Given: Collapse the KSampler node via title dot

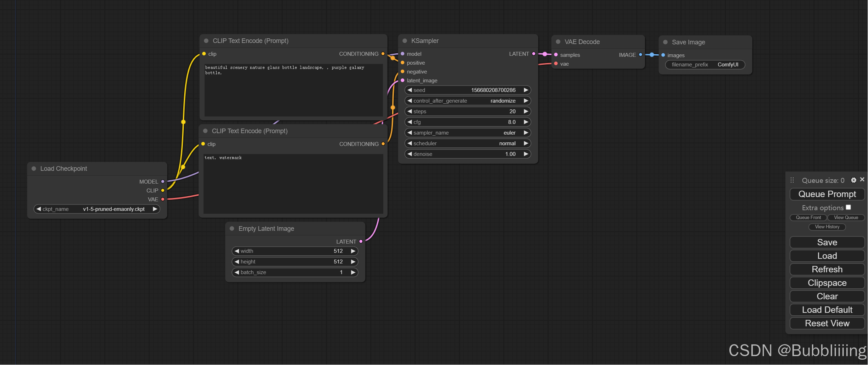Looking at the screenshot, I should (x=405, y=41).
